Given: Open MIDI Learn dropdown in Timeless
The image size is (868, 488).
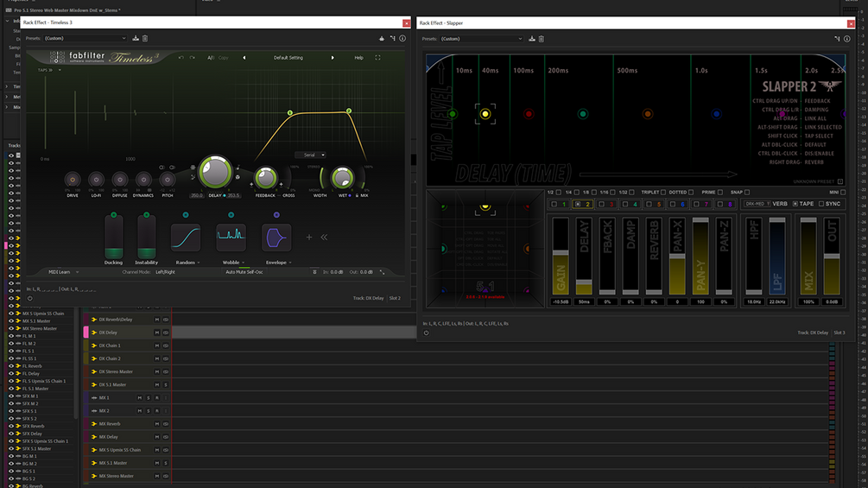Looking at the screenshot, I should click(x=63, y=272).
